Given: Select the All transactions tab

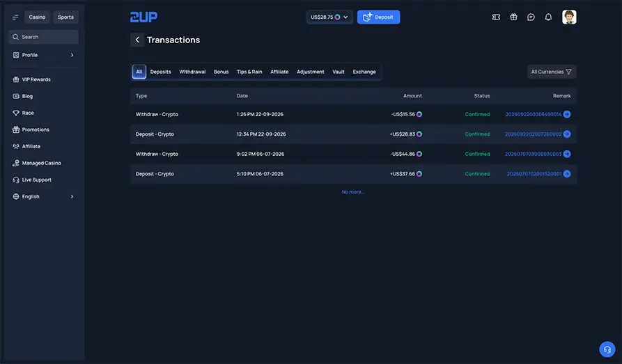Looking at the screenshot, I should 139,72.
